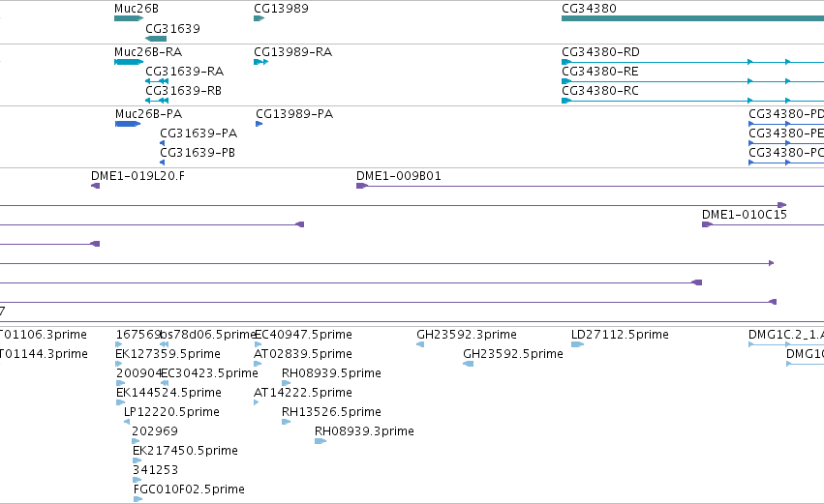Select the CG13989 gene label

click(281, 9)
